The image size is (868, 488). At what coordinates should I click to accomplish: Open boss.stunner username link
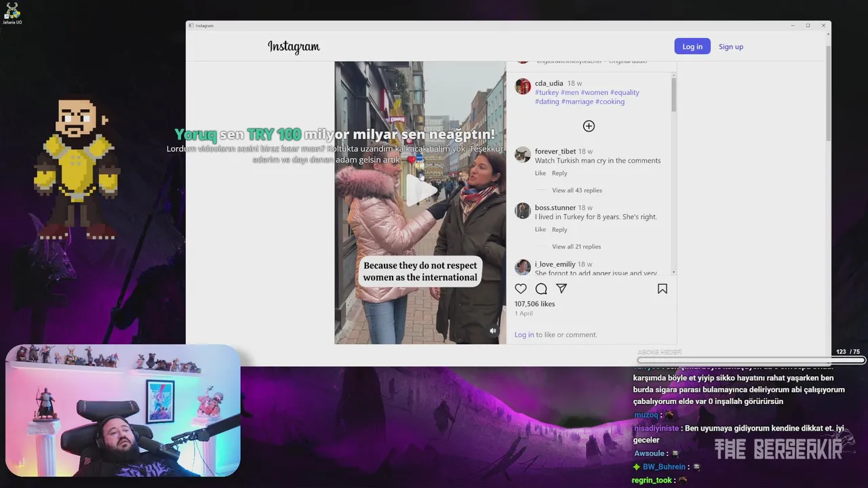pos(555,208)
